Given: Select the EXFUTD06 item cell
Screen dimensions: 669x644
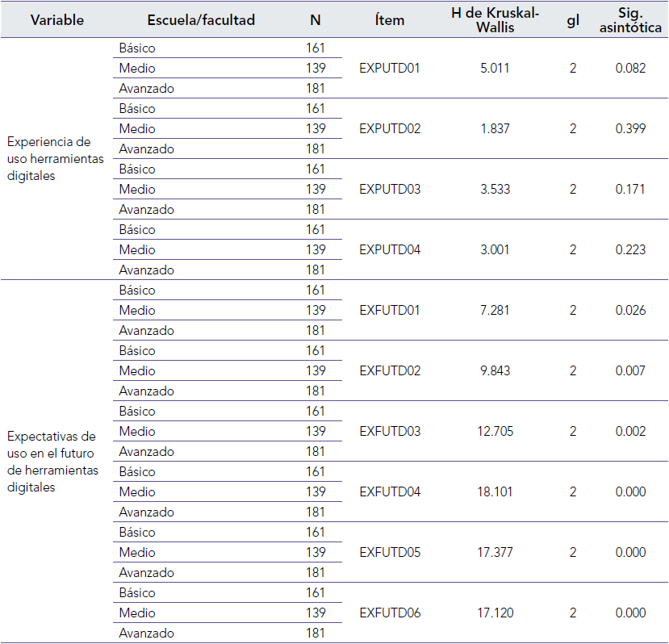Looking at the screenshot, I should coord(390,613).
